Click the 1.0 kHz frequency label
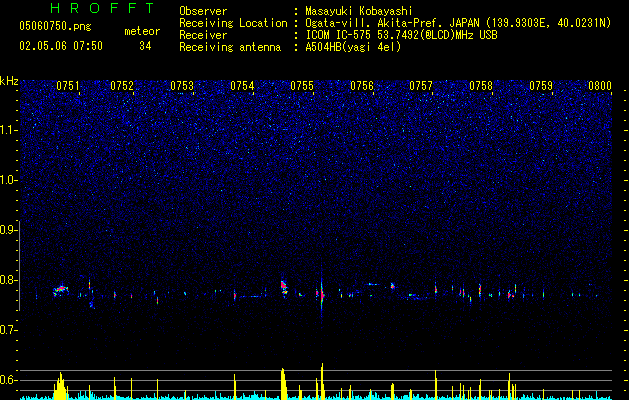This screenshot has height=400, width=629. coord(8,180)
